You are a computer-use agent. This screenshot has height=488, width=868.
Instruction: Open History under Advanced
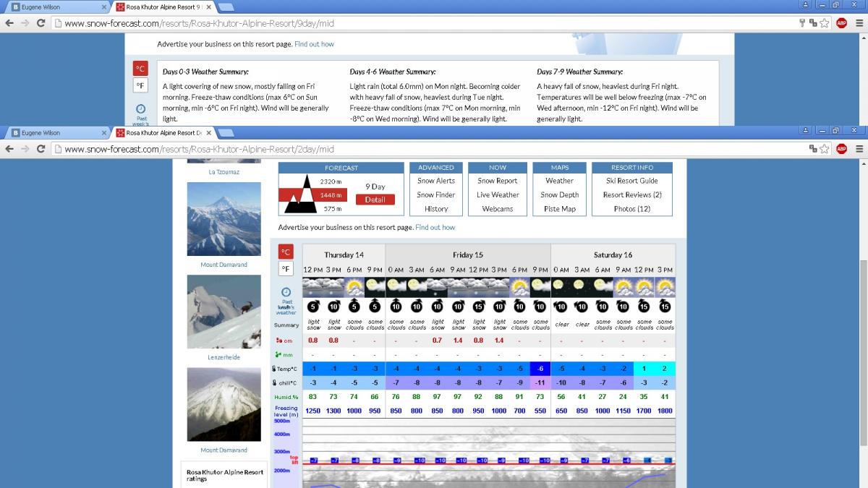coord(436,209)
